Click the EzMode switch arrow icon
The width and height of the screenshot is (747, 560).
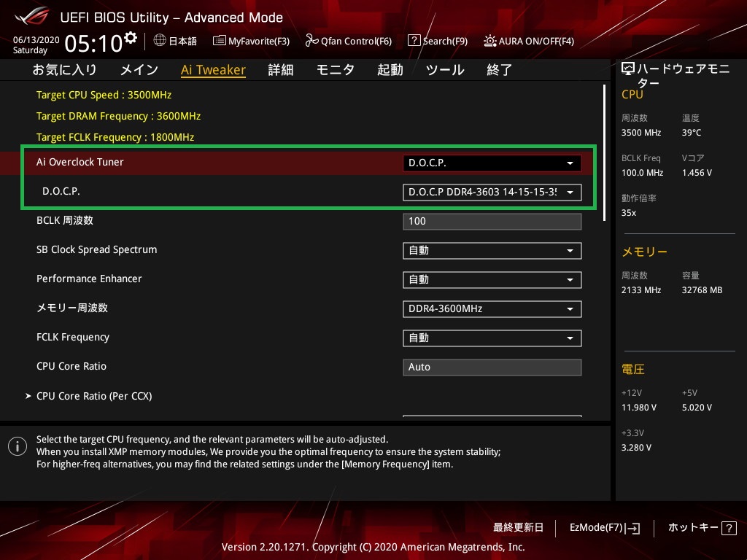point(632,528)
